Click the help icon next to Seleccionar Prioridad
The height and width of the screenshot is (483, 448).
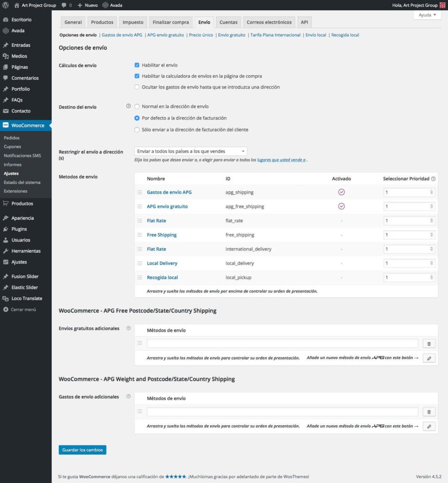tap(433, 179)
